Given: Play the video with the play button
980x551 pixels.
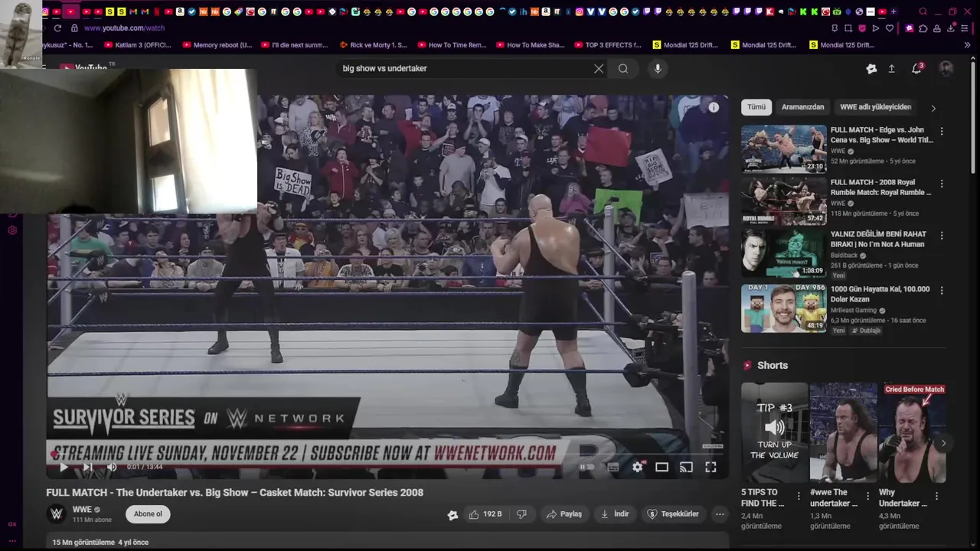Looking at the screenshot, I should [x=64, y=467].
